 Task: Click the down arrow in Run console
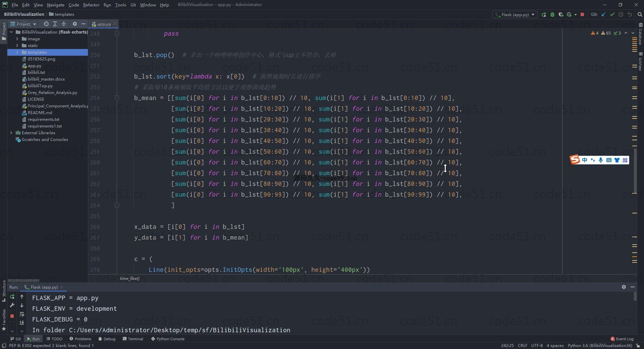22,305
